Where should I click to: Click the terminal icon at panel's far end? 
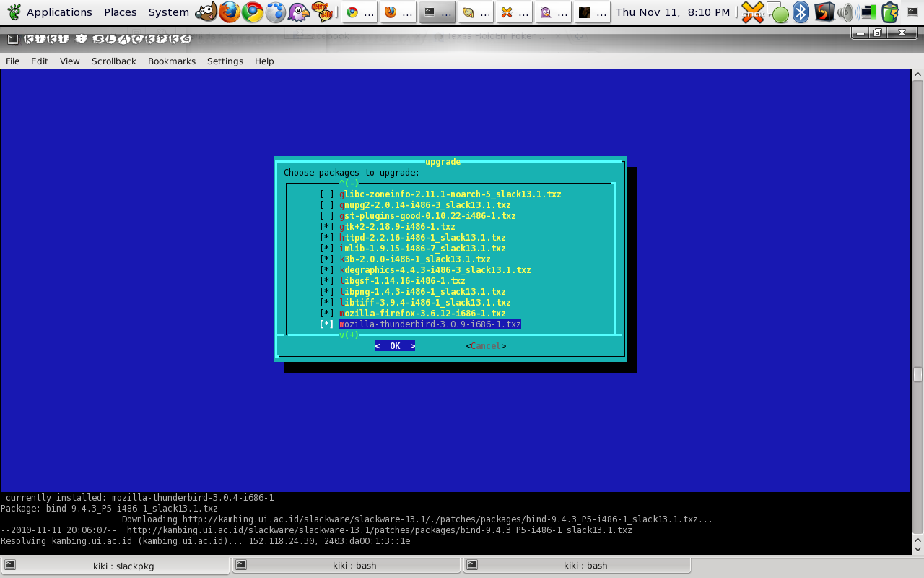(x=912, y=12)
